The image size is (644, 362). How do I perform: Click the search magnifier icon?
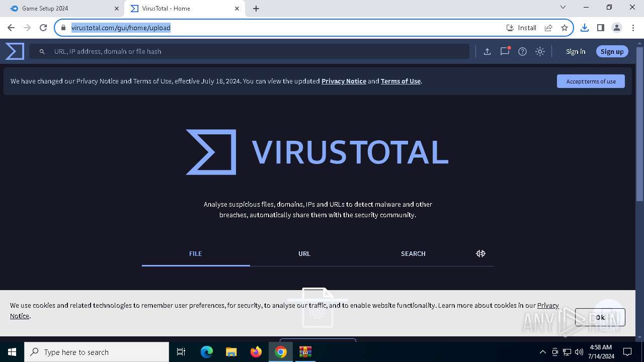coord(42,51)
